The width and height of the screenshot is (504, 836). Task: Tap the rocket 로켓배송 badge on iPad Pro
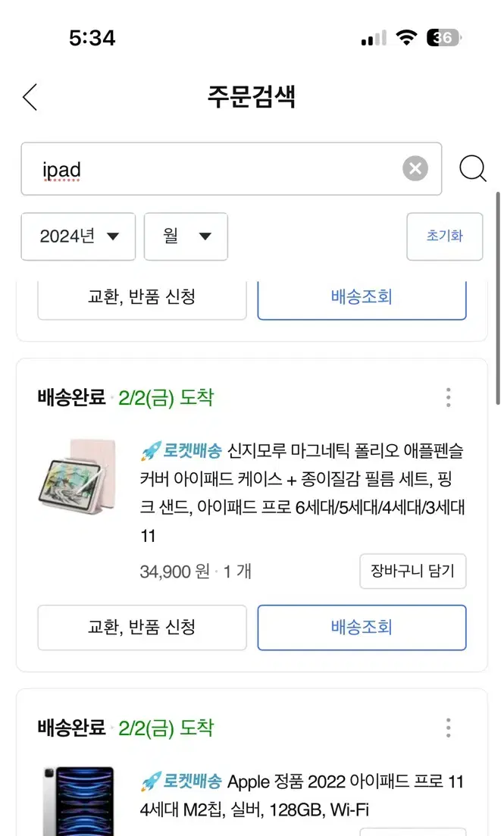(181, 781)
